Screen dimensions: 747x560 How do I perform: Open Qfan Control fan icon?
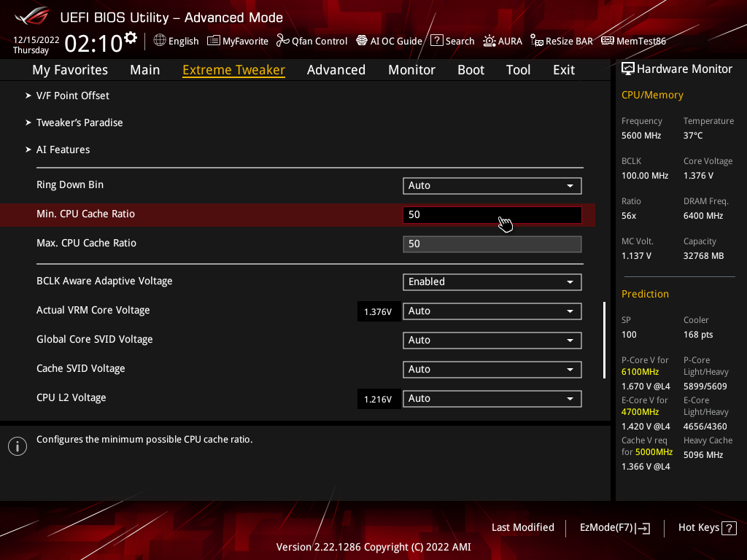click(x=282, y=41)
